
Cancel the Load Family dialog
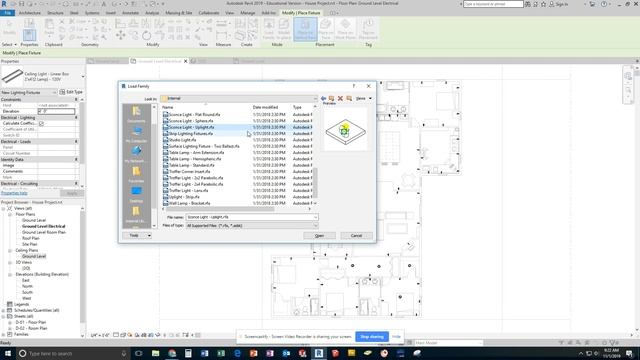click(x=356, y=236)
